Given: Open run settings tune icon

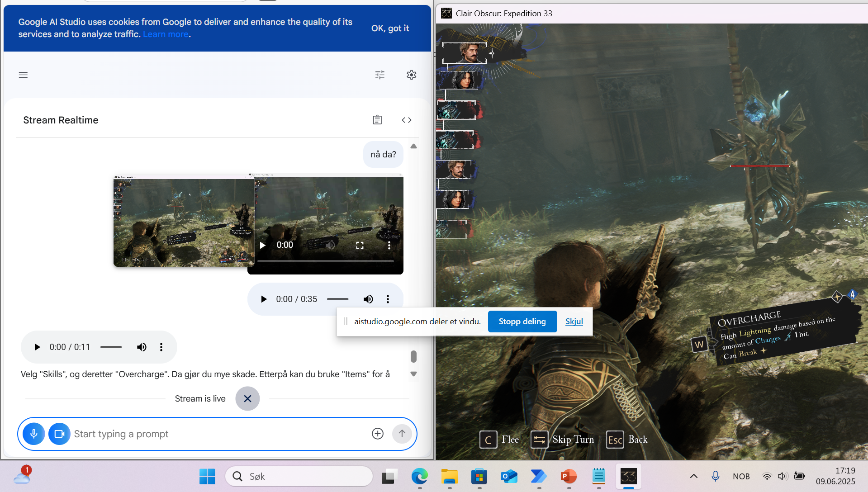Looking at the screenshot, I should point(379,75).
